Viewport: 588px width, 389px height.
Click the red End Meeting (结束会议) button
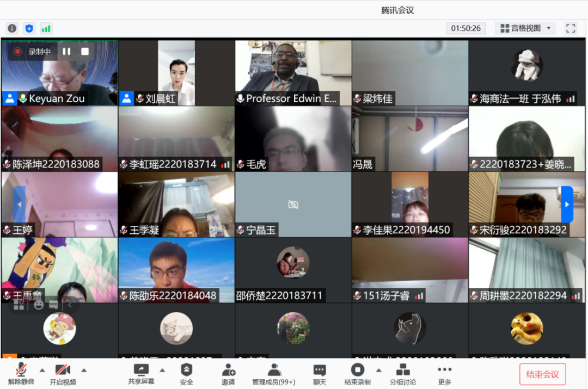542,374
